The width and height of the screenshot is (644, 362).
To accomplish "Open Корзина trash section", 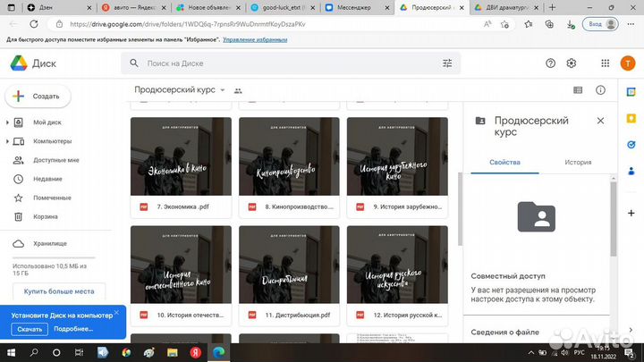I will 46,216.
